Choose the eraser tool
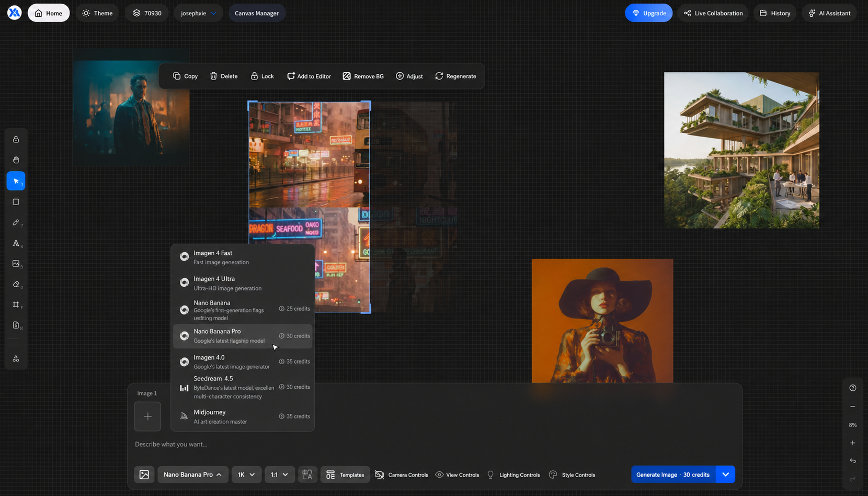This screenshot has height=496, width=868. coord(16,284)
